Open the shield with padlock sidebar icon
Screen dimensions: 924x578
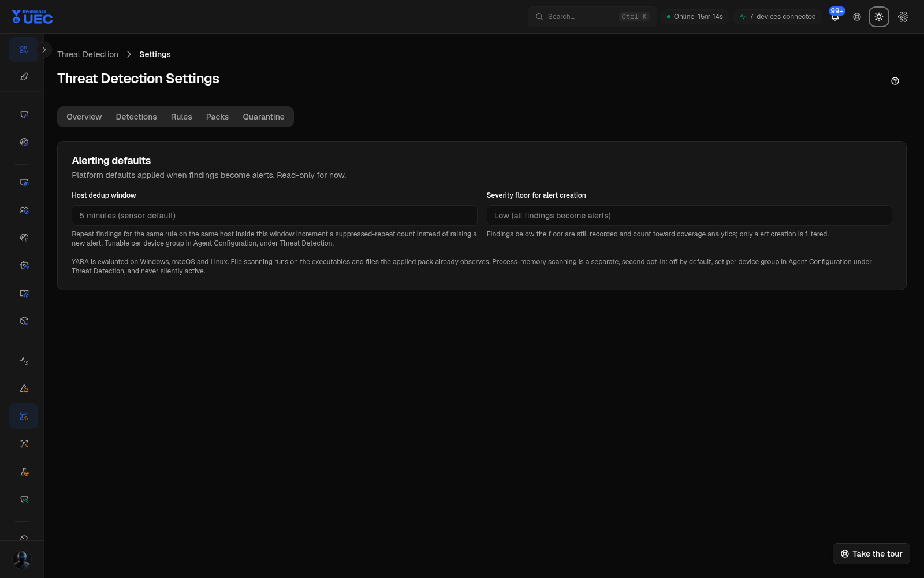[x=24, y=115]
